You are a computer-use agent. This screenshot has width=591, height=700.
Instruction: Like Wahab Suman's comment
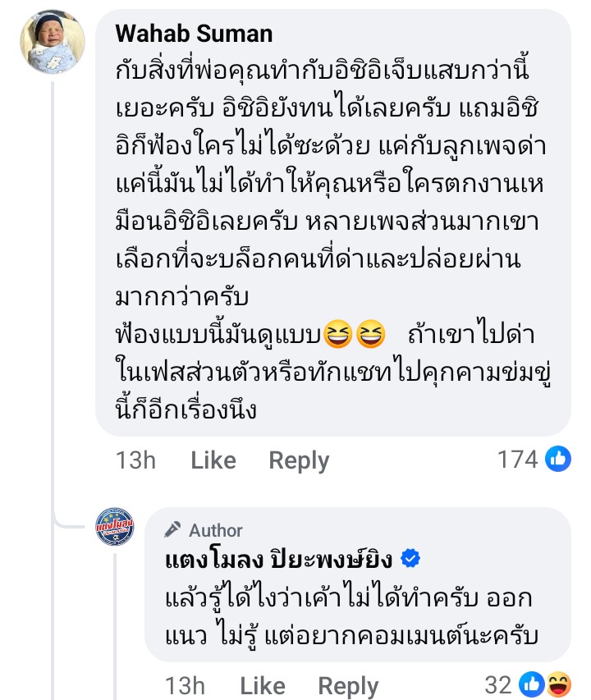[x=213, y=461]
